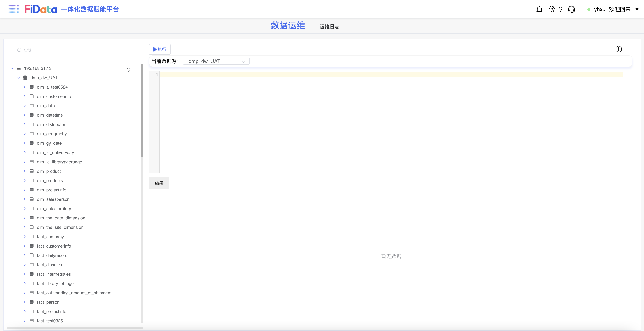Click the tree panel vertical scrollbar
Viewport: 644px width, 331px height.
coord(142,110)
